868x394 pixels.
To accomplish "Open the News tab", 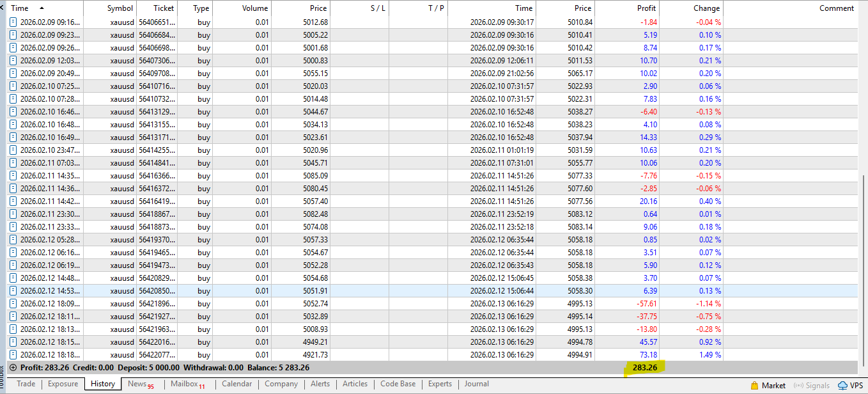I will (x=141, y=384).
